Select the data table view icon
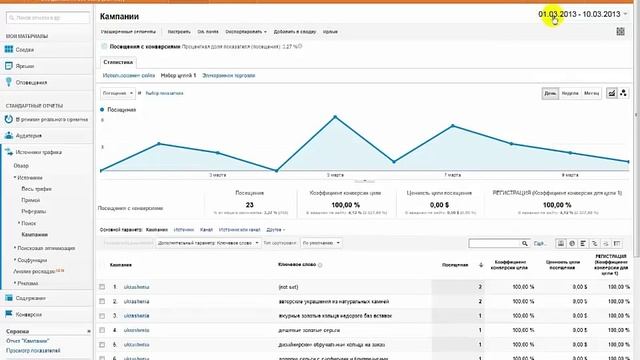This screenshot has width=640, height=360. click(x=561, y=243)
